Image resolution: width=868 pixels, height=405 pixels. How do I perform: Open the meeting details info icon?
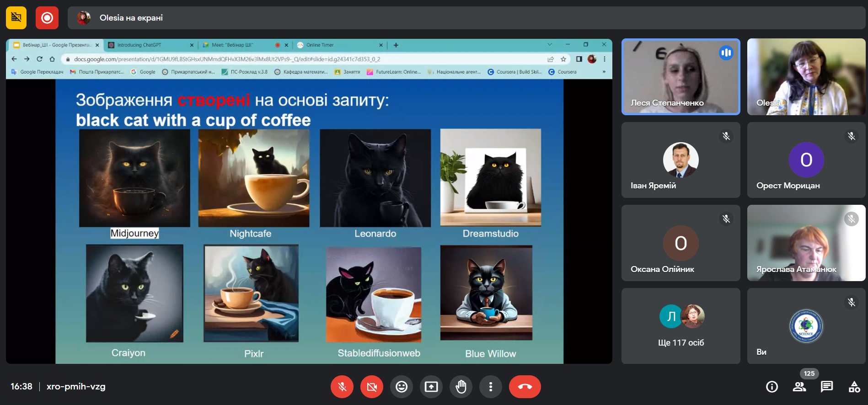click(772, 387)
